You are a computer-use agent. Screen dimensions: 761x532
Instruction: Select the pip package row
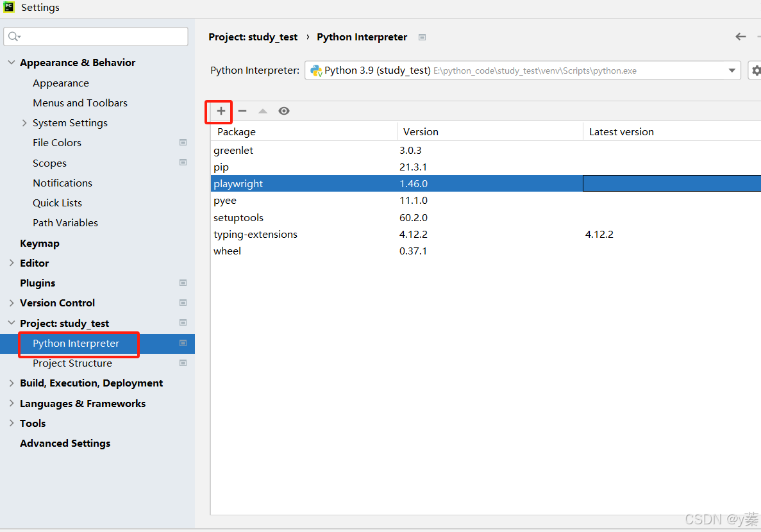486,167
